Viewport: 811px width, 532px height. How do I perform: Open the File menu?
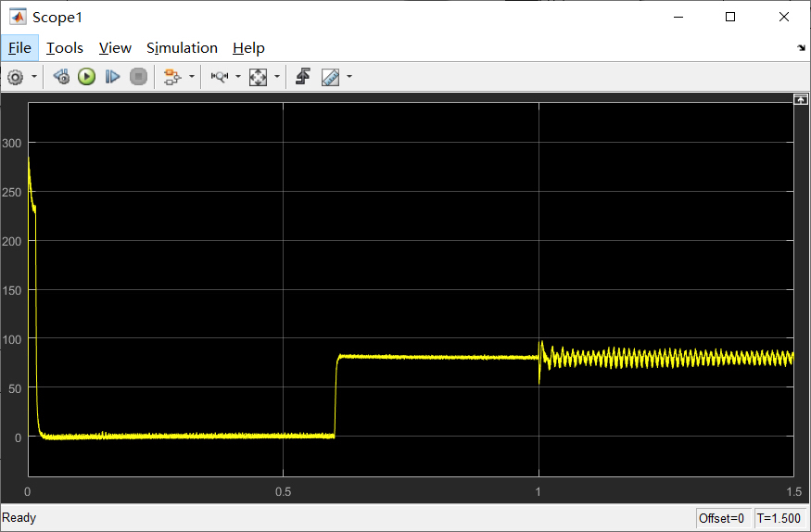point(19,48)
